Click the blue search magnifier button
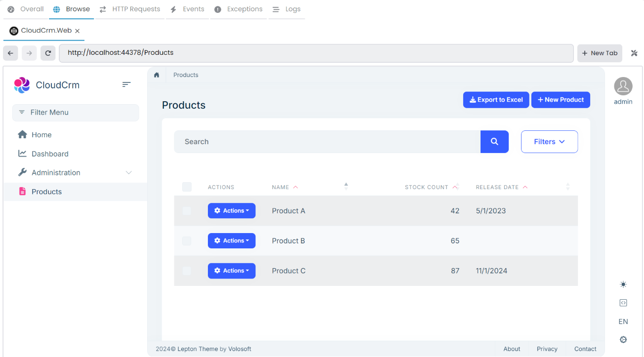644x357 pixels. pyautogui.click(x=494, y=142)
